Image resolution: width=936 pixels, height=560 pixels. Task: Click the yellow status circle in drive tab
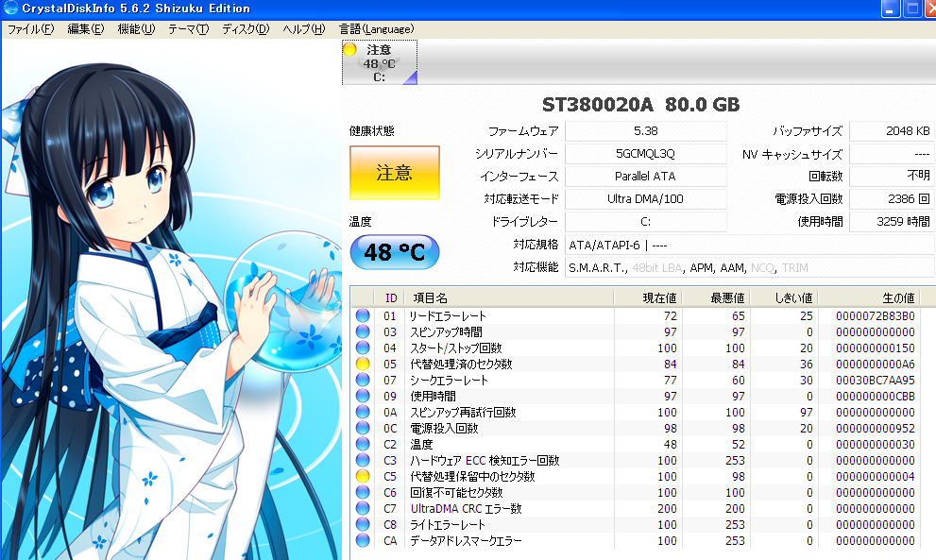click(349, 49)
